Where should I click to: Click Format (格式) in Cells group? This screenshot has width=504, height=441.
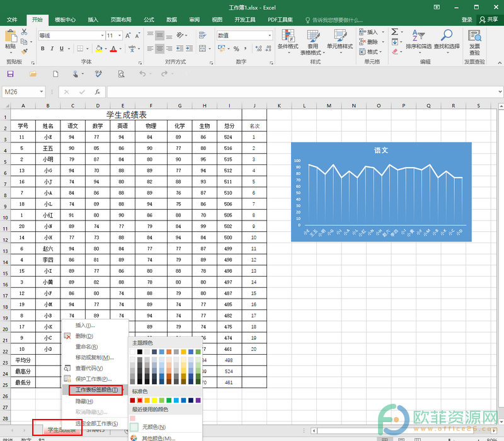pos(370,52)
